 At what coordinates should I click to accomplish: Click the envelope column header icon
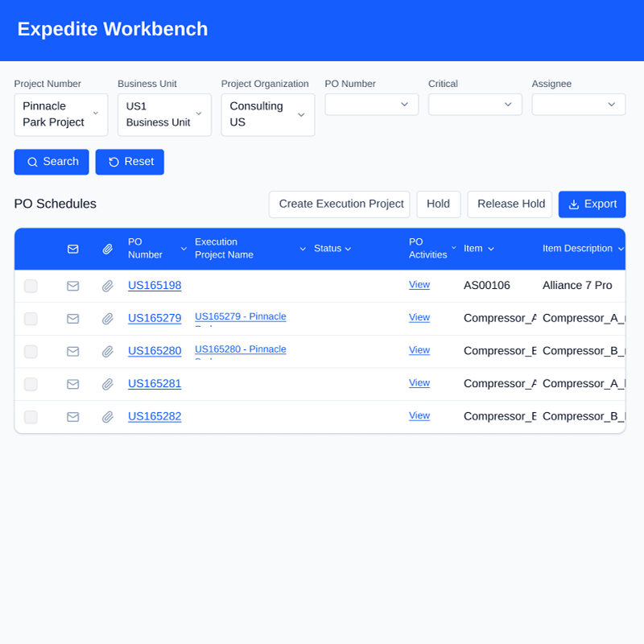point(72,249)
